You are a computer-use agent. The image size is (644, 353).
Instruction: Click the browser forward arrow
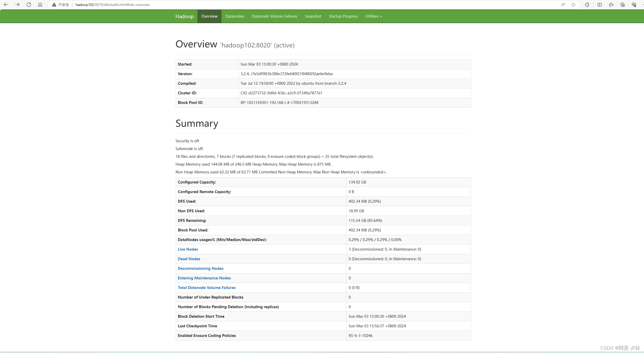[17, 5]
